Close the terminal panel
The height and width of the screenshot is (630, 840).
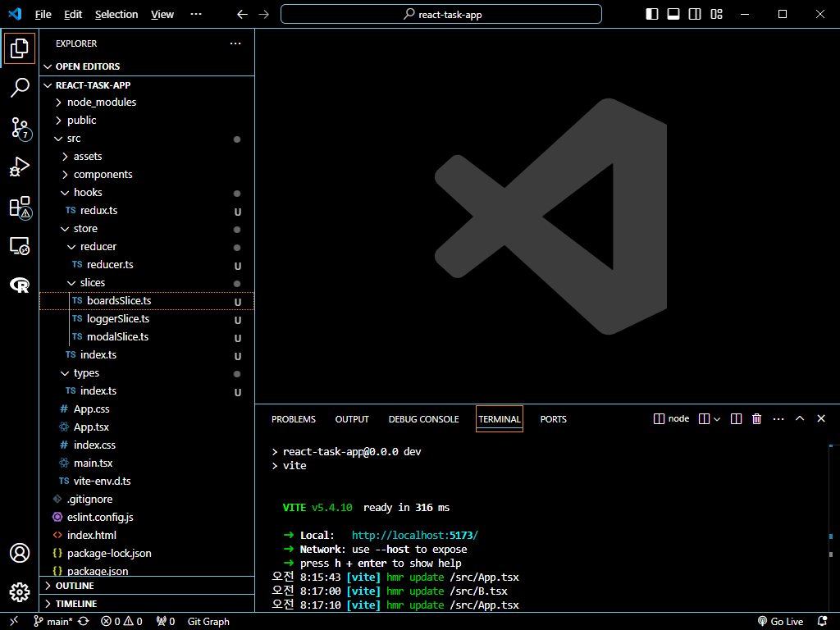pyautogui.click(x=820, y=418)
